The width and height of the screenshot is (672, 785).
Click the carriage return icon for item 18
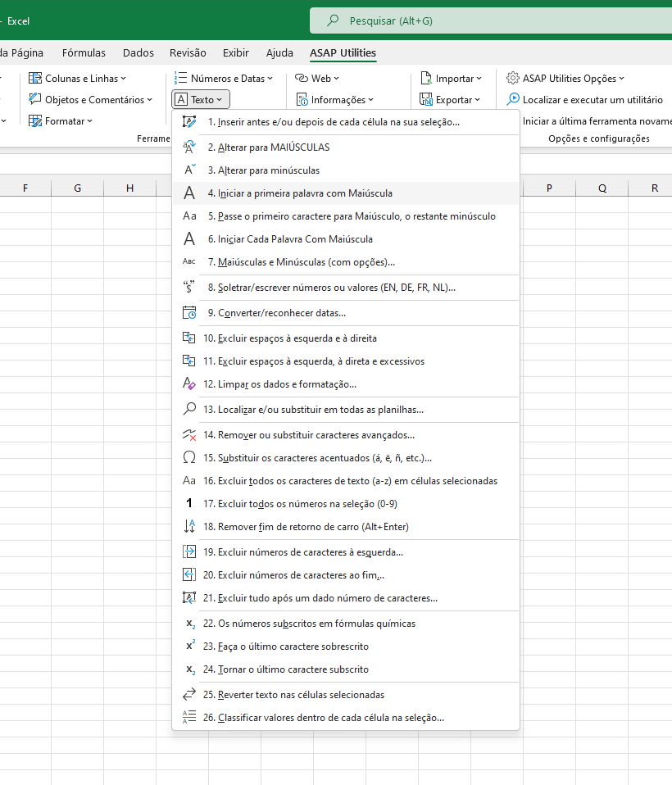188,526
